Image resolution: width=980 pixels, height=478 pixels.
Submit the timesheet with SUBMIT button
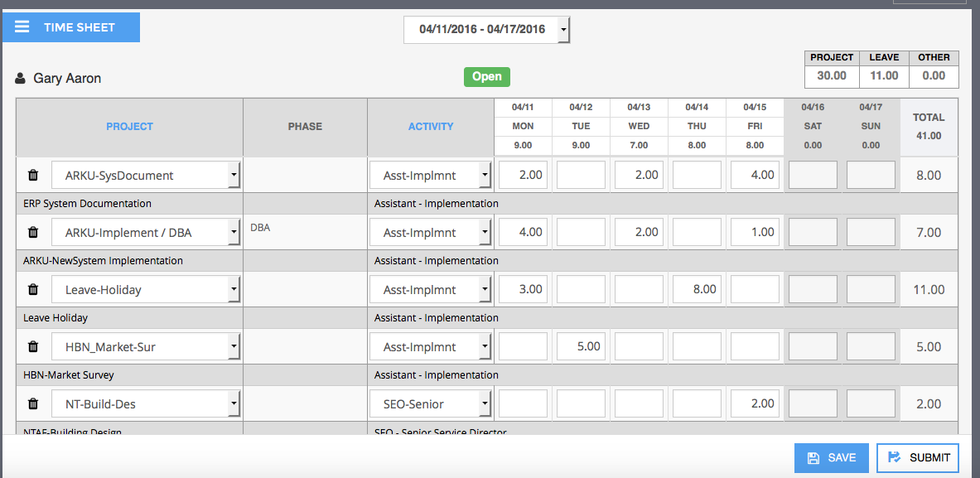(917, 458)
